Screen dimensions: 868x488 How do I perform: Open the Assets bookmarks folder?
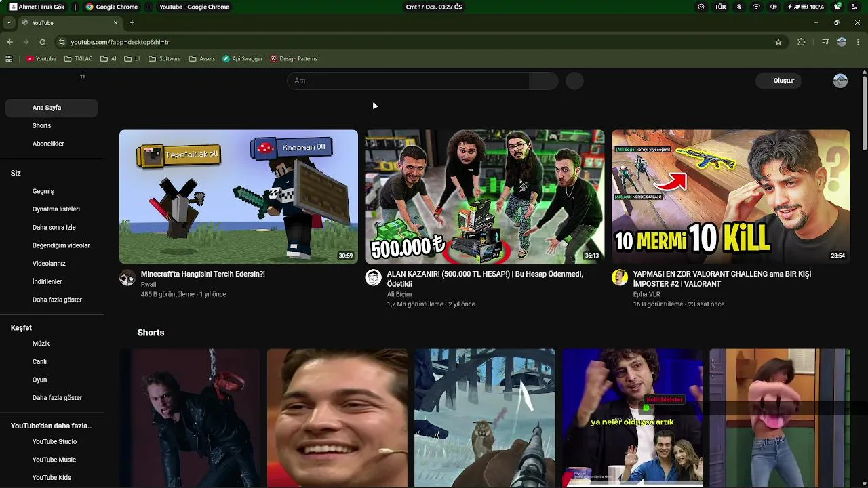pyautogui.click(x=202, y=59)
